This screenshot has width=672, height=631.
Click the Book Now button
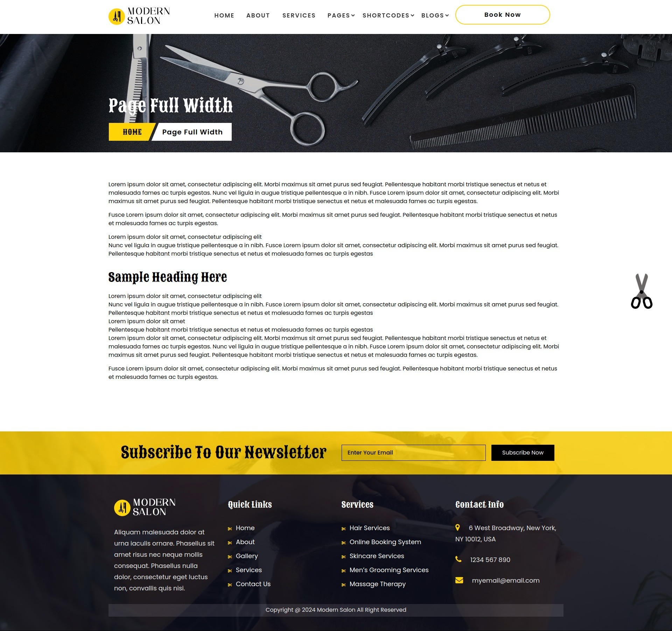point(503,14)
